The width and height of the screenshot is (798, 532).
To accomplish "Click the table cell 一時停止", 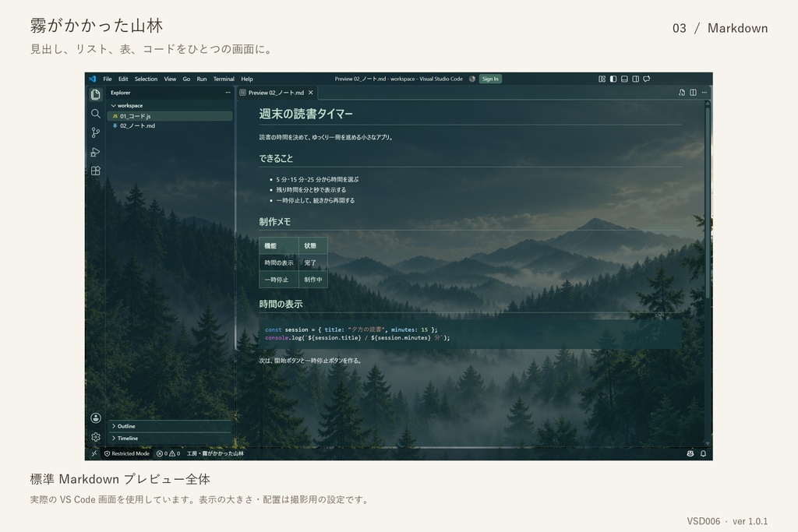I will [279, 280].
